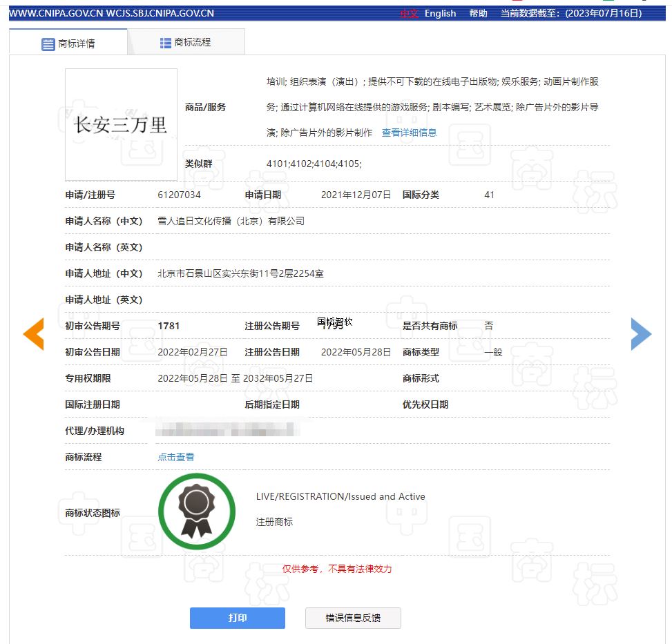
Task: Select application date 2021年12月07日
Action: click(x=356, y=195)
